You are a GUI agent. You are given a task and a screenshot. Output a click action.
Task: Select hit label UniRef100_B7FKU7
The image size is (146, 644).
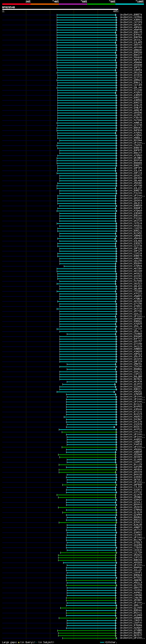click(131, 35)
